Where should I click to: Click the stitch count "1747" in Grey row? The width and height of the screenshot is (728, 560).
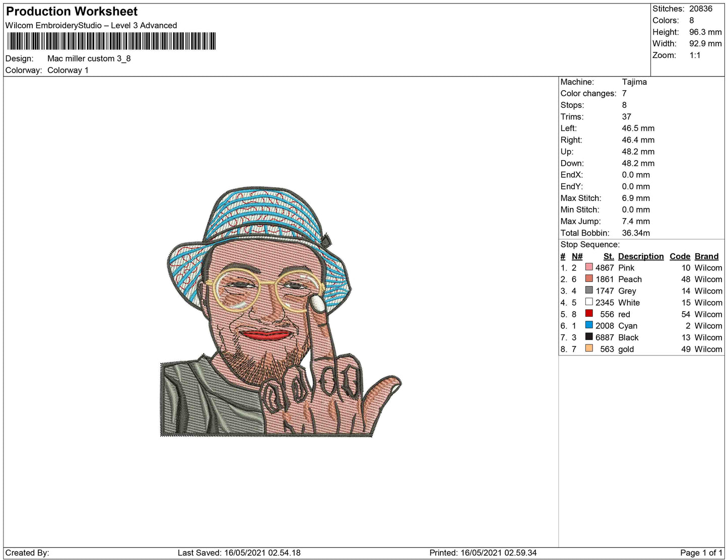pyautogui.click(x=605, y=291)
